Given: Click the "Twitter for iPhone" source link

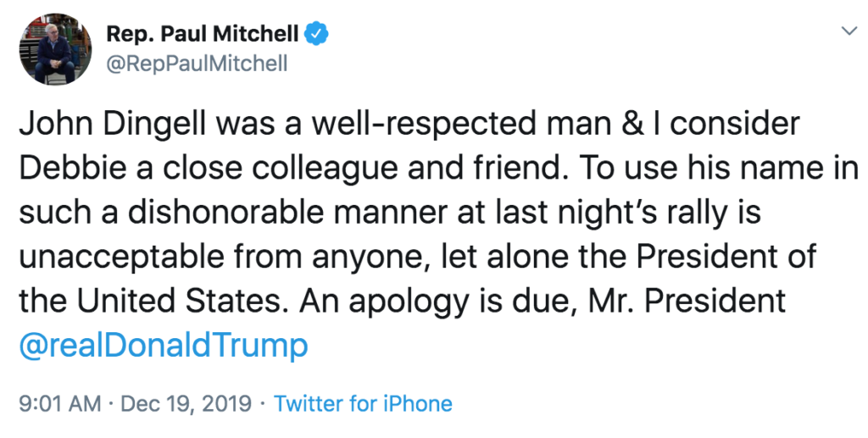Looking at the screenshot, I should pos(363,404).
